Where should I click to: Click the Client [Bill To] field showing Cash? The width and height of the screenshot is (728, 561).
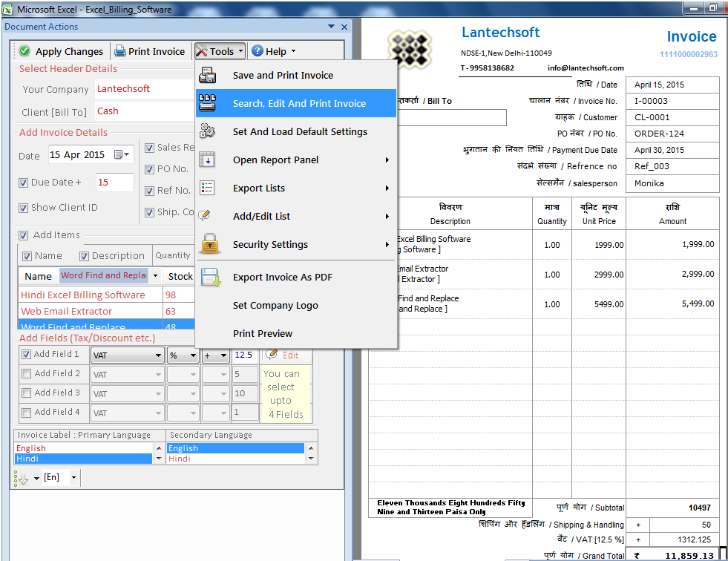pos(144,111)
